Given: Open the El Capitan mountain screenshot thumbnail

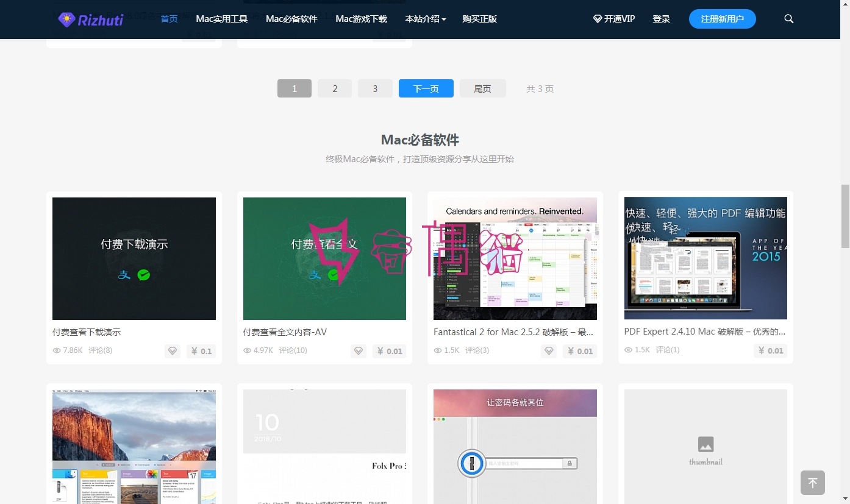Looking at the screenshot, I should pyautogui.click(x=134, y=447).
